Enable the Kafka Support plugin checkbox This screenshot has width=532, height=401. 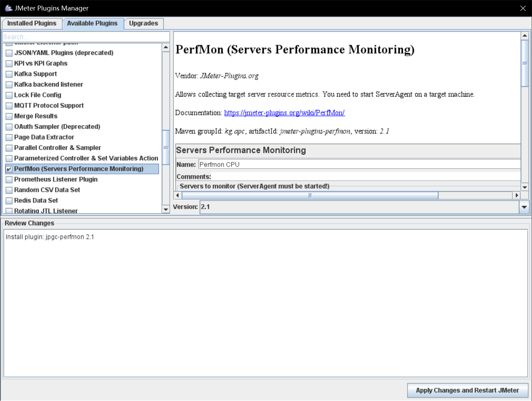point(9,74)
